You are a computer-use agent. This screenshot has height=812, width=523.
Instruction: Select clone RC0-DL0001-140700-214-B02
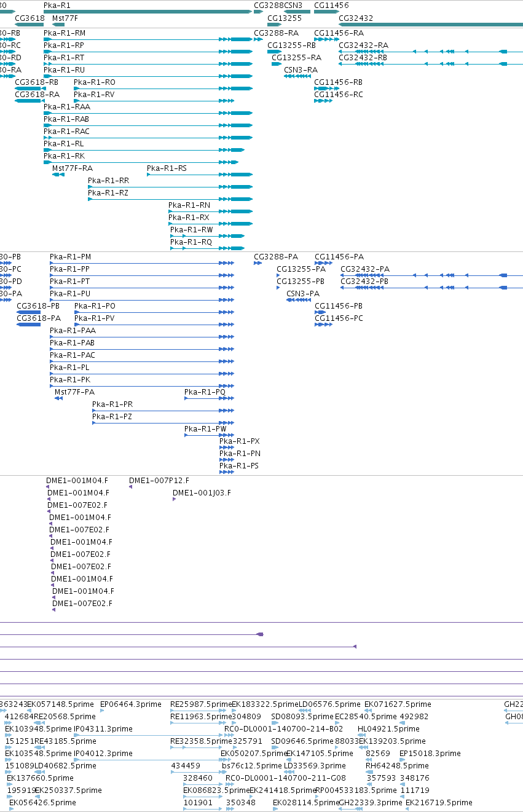coord(284,729)
